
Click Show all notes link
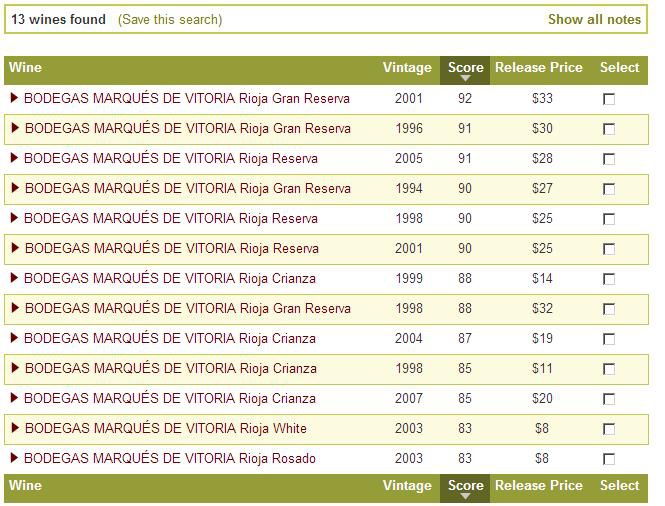point(594,19)
